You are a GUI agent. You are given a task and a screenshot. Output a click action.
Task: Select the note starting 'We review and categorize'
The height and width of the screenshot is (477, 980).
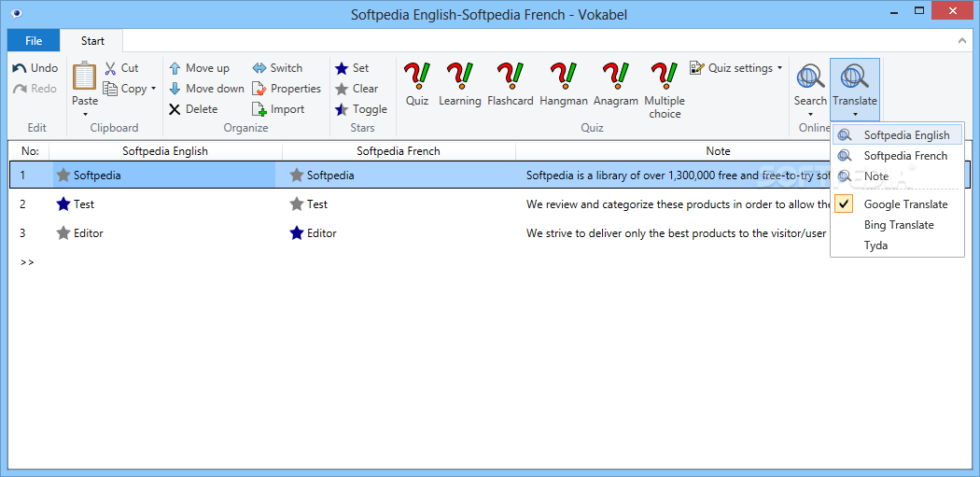pos(679,204)
